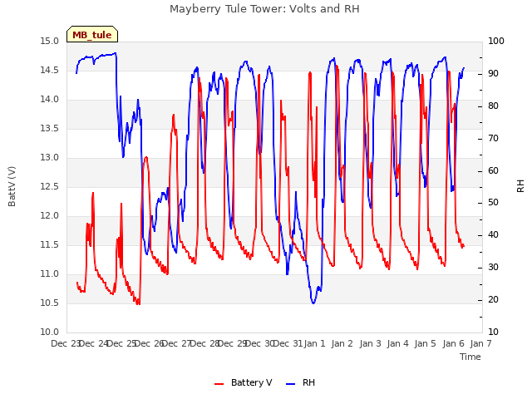
Task: Click the chart title 'Mayberry Tule Tower: Volts and RH'
Action: [x=264, y=9]
